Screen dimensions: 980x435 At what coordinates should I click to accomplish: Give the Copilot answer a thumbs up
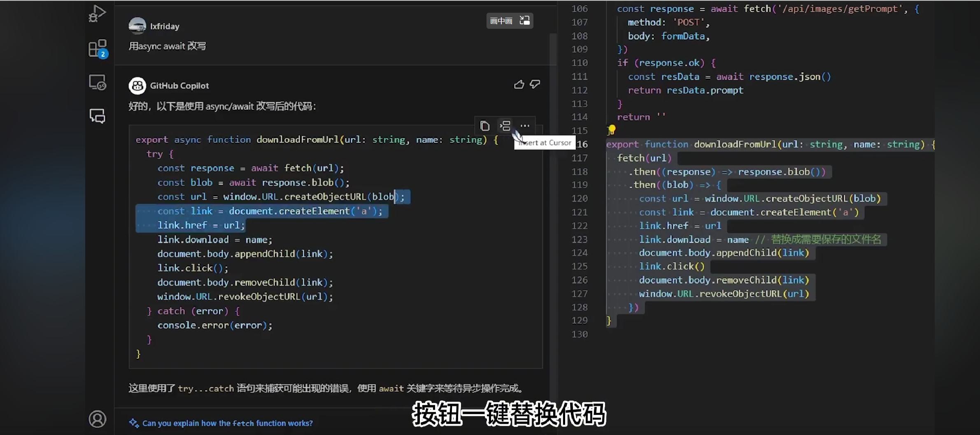pyautogui.click(x=519, y=84)
